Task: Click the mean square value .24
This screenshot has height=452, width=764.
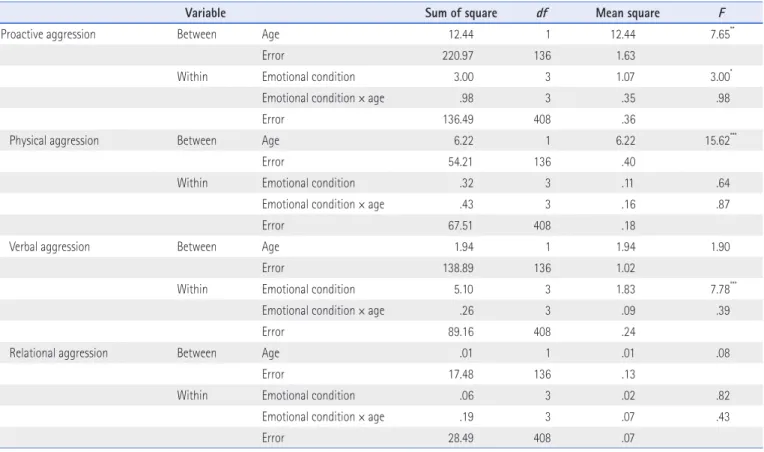Action: point(628,332)
